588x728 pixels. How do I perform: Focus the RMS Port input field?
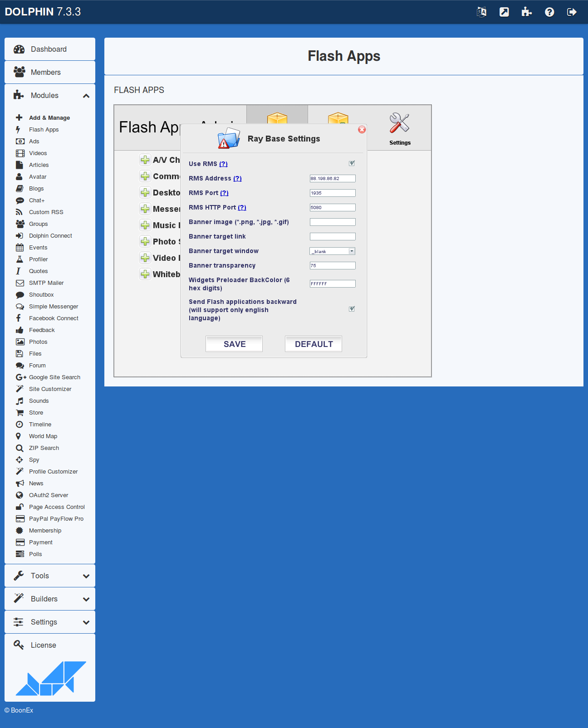[x=333, y=193]
